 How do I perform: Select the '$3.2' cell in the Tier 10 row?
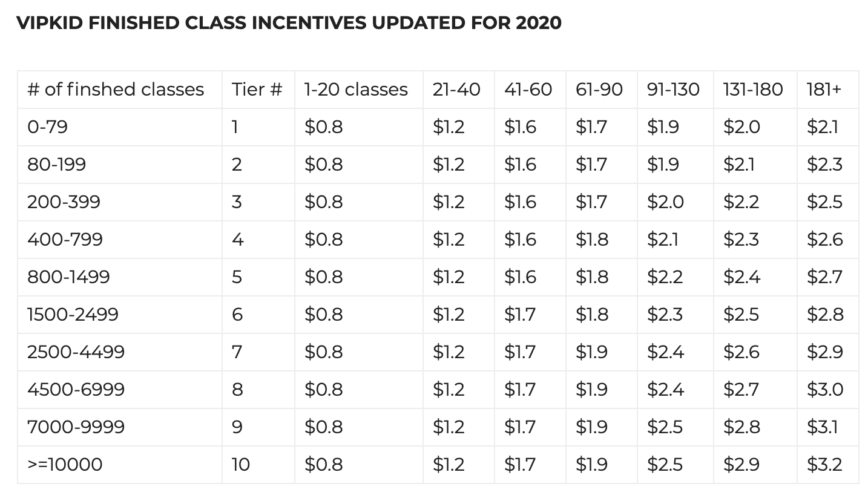(824, 465)
